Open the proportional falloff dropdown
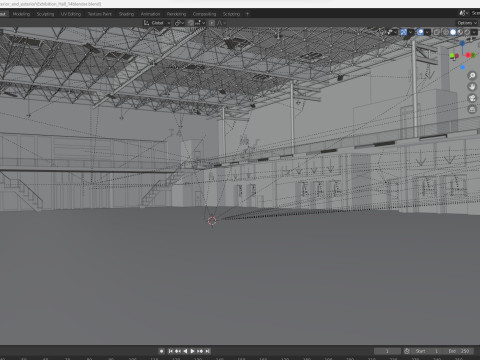The image size is (480, 360). coord(221,23)
